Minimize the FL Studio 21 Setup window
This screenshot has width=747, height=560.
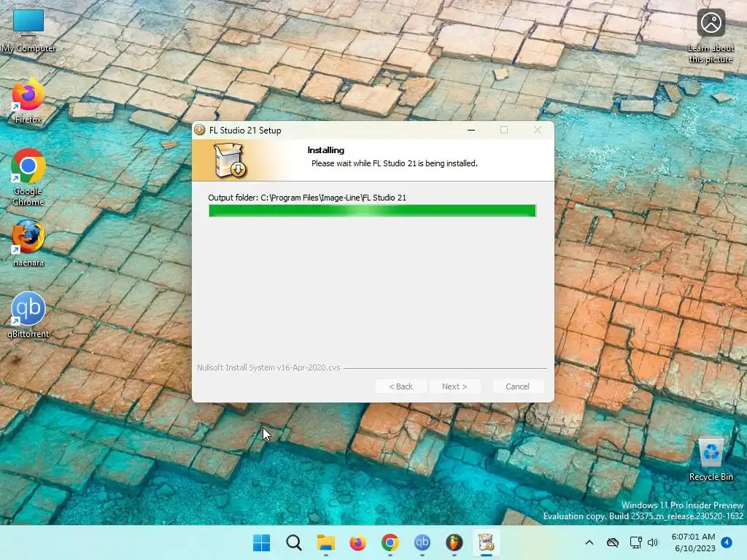tap(471, 130)
